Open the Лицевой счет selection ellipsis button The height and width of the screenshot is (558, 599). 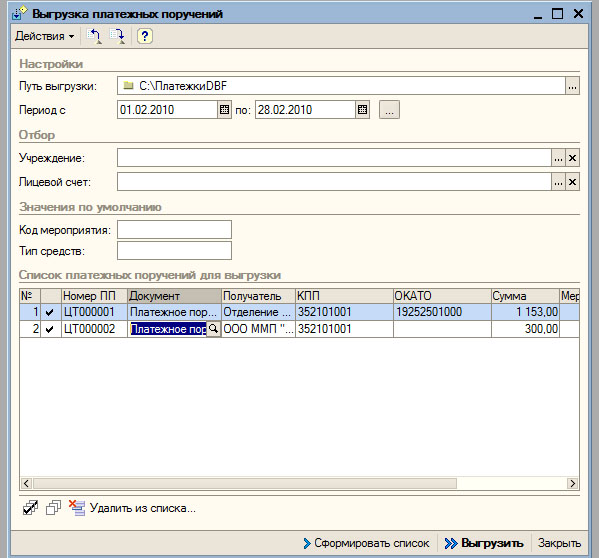pos(558,182)
